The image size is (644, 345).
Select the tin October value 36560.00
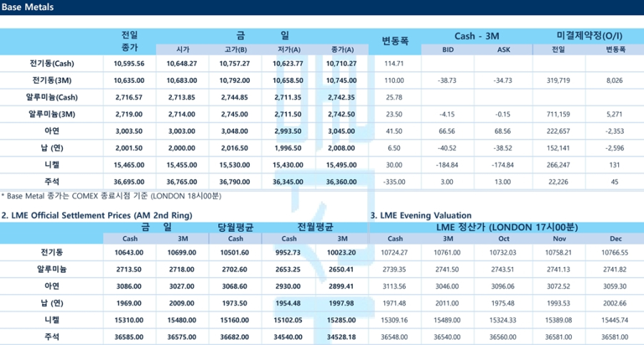click(x=503, y=337)
